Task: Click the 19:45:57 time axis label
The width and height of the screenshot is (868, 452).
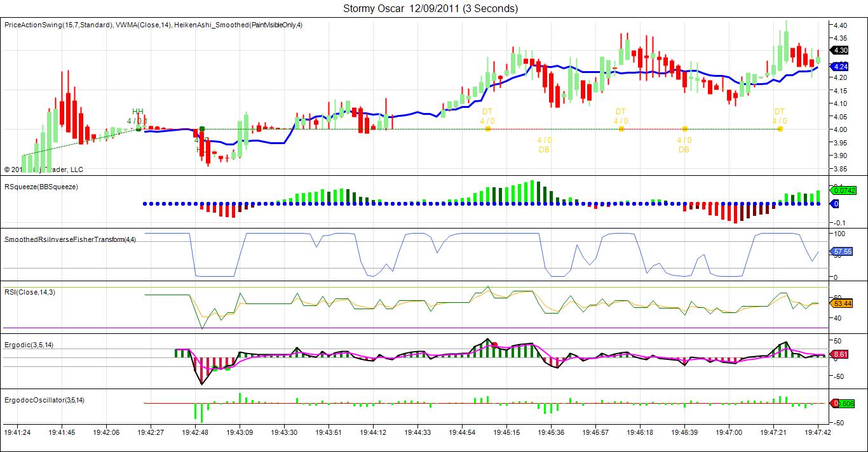Action: [x=595, y=433]
